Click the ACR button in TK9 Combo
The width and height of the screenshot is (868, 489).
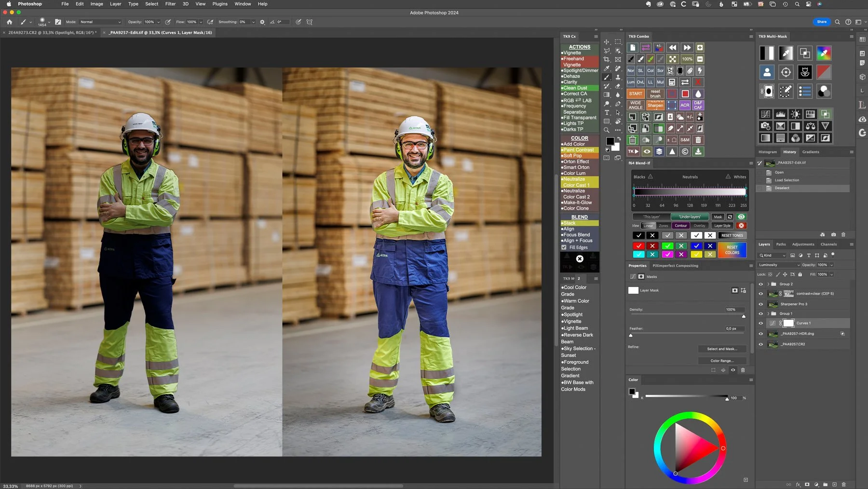pyautogui.click(x=685, y=105)
